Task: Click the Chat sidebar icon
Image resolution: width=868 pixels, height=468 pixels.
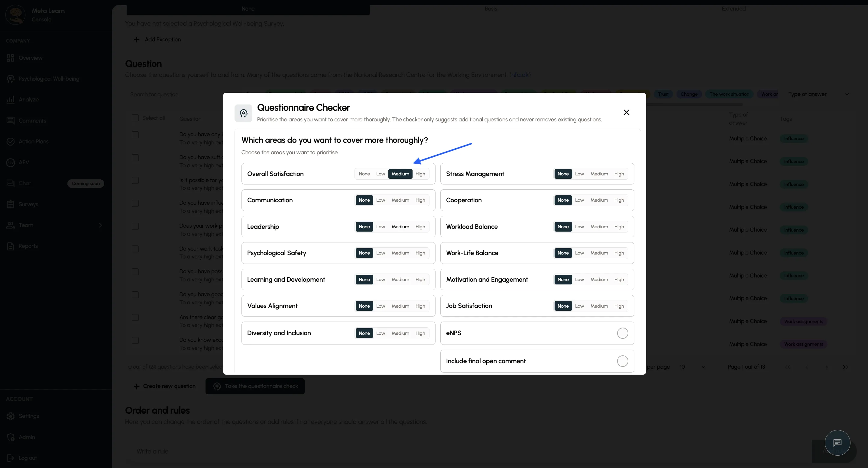Action: tap(11, 183)
